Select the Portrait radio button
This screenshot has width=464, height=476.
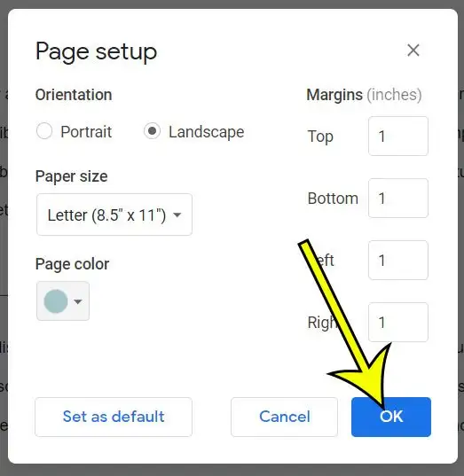click(44, 131)
